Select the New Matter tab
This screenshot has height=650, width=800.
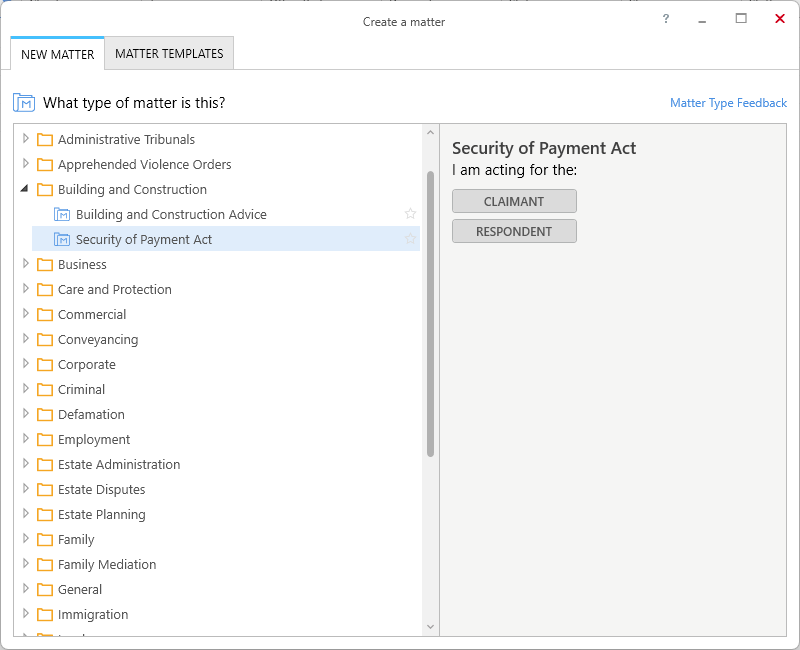pyautogui.click(x=58, y=54)
